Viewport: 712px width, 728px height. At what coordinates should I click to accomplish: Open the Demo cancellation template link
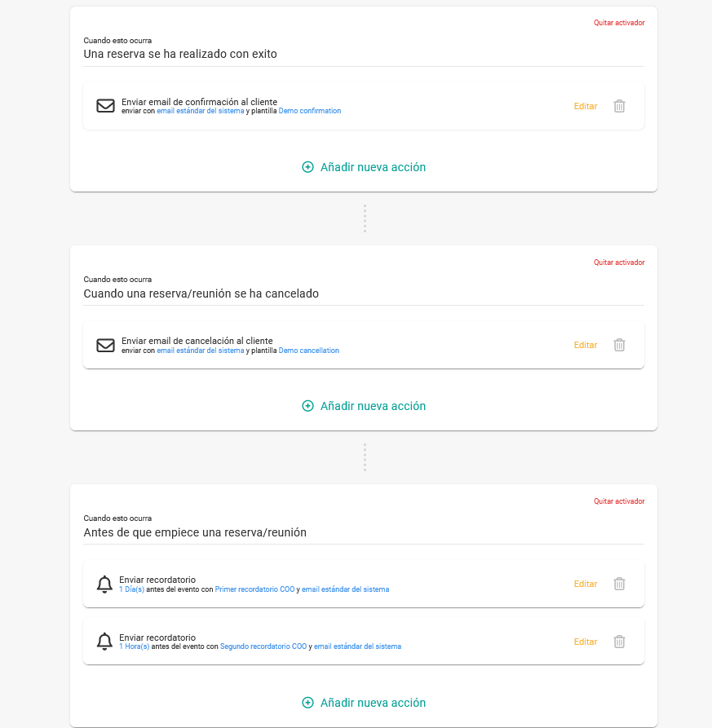(308, 351)
